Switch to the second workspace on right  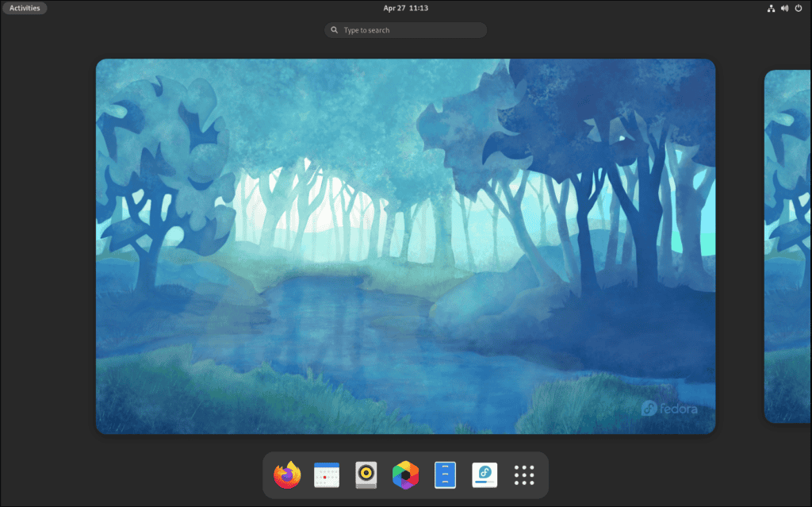pos(787,246)
